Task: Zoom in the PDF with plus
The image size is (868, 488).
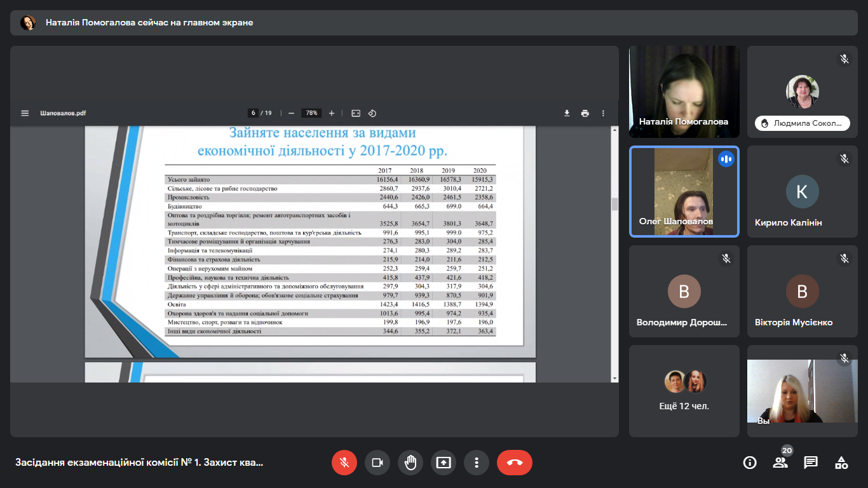Action: (332, 113)
